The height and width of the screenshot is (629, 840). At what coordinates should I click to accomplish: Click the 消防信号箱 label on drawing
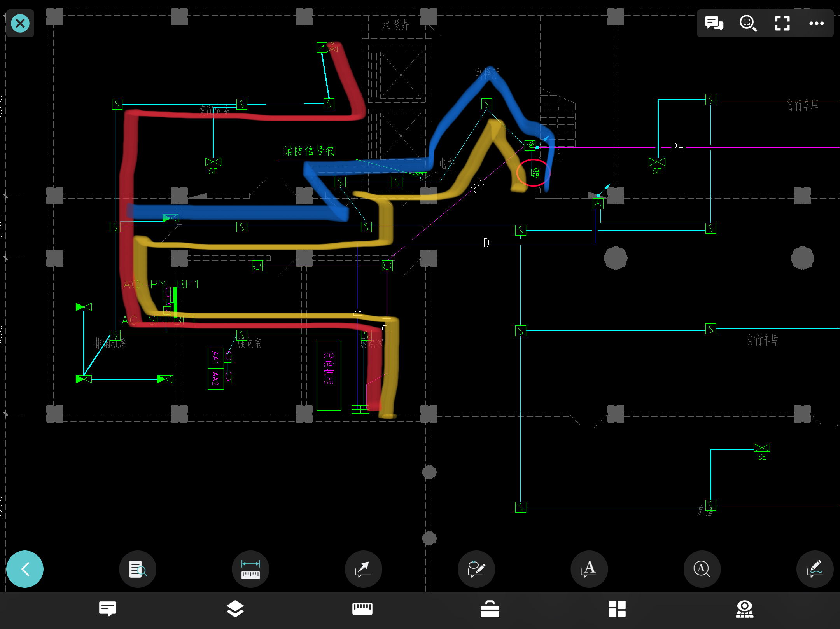tap(310, 151)
